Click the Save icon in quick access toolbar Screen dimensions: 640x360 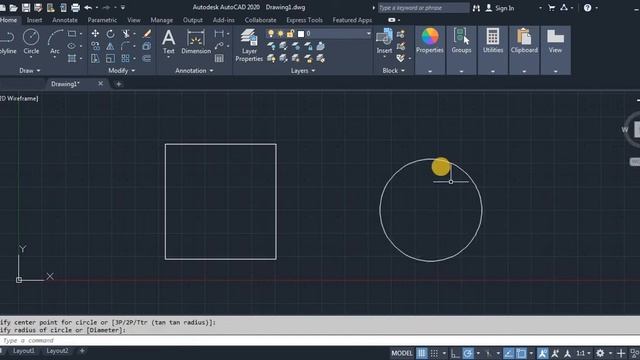(x=26, y=7)
